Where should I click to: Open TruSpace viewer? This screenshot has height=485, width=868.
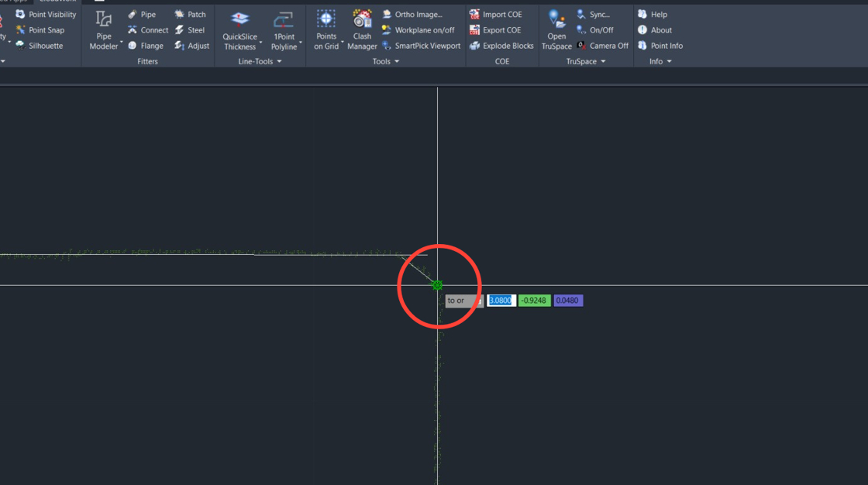click(556, 30)
